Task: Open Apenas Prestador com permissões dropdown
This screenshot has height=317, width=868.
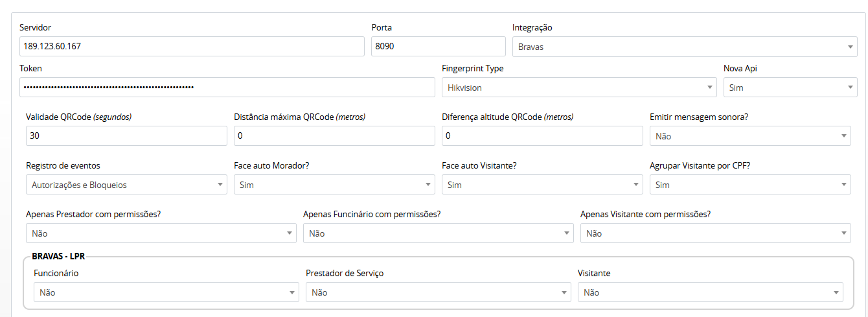Action: pos(161,233)
